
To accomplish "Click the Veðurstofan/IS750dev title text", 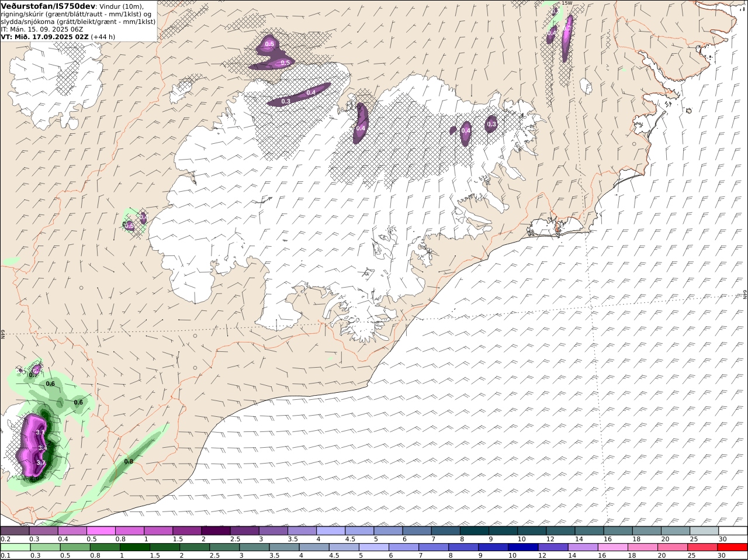I will tap(48, 6).
